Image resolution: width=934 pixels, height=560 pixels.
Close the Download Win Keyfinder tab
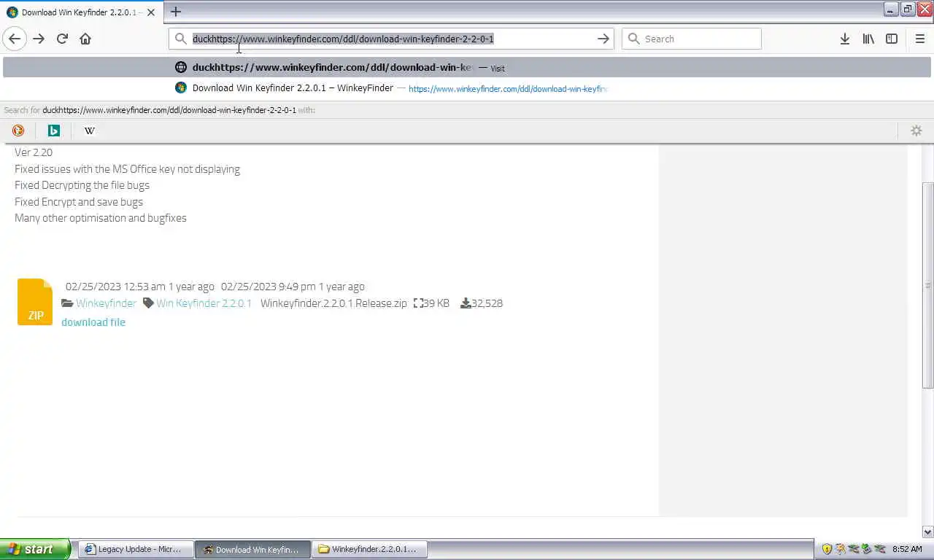point(151,12)
